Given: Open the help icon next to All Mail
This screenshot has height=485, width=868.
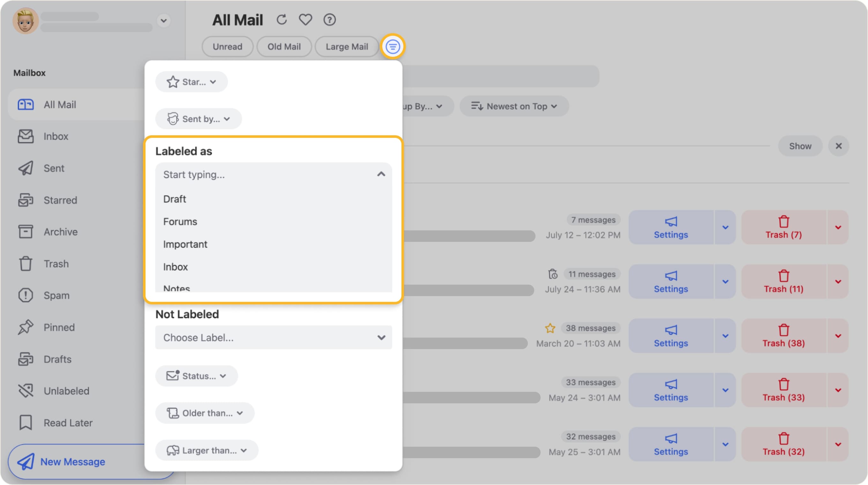Looking at the screenshot, I should (330, 20).
